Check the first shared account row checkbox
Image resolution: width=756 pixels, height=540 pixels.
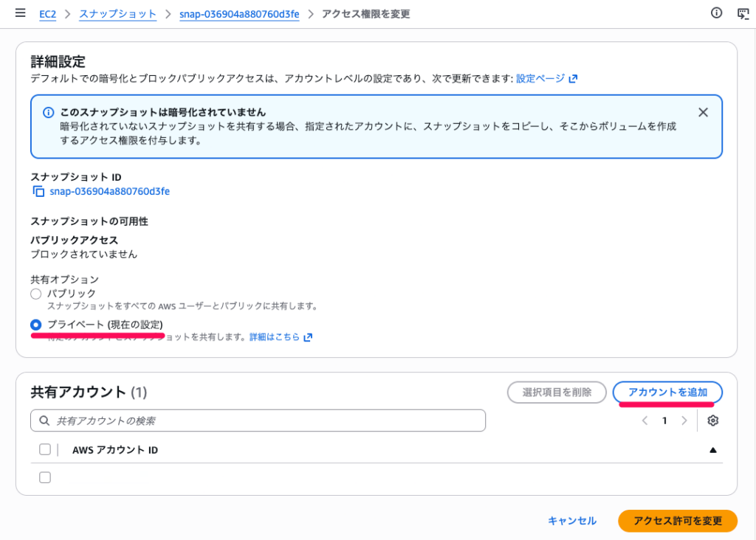pyautogui.click(x=45, y=477)
